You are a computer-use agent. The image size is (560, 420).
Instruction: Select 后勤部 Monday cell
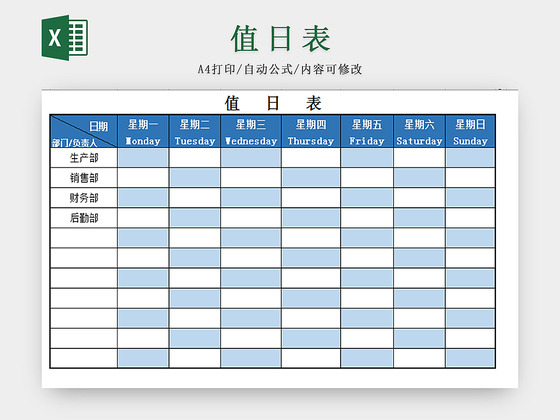[143, 218]
